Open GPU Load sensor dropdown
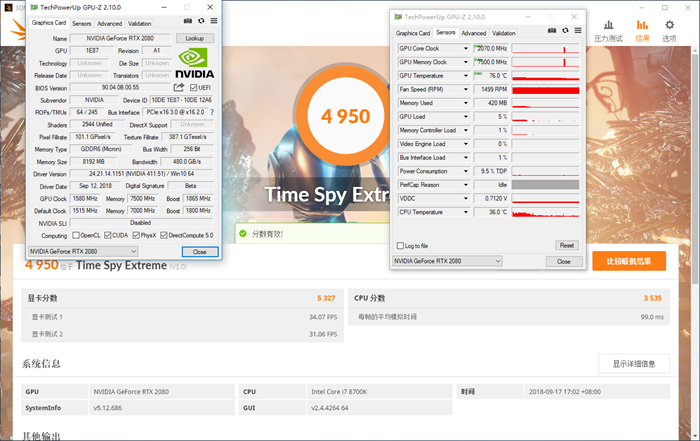The image size is (700, 441). coord(465,116)
